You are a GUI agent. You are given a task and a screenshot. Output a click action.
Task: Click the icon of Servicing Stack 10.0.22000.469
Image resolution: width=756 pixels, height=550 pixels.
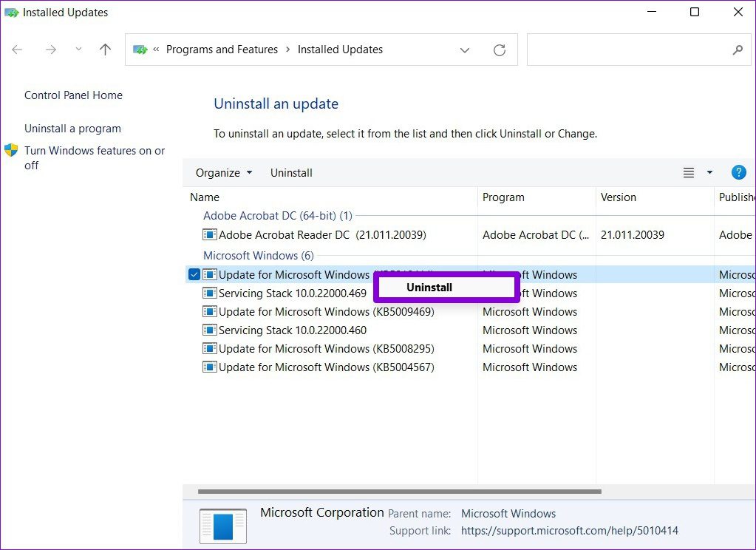(x=209, y=293)
